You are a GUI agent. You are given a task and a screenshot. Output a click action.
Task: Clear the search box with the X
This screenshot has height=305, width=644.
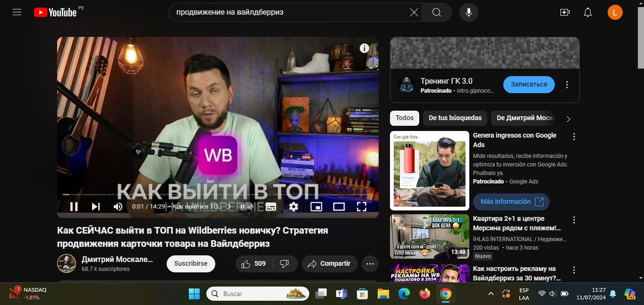click(414, 12)
